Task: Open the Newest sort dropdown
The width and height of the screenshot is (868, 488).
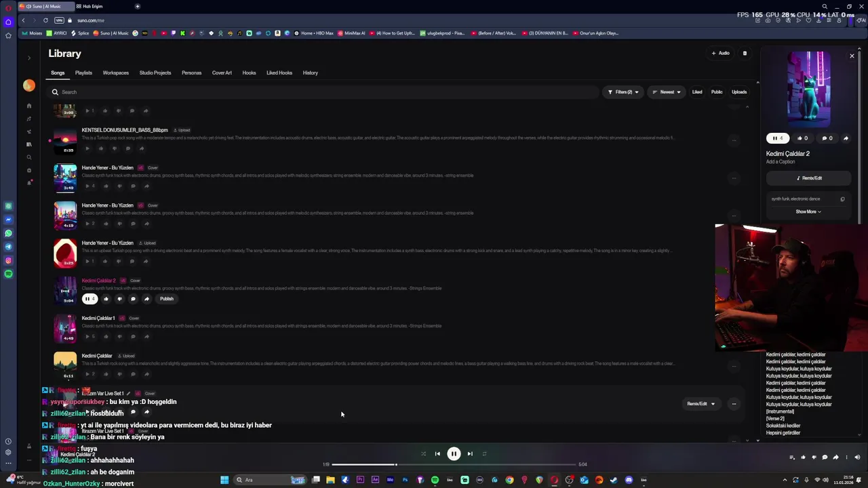Action: [x=667, y=92]
